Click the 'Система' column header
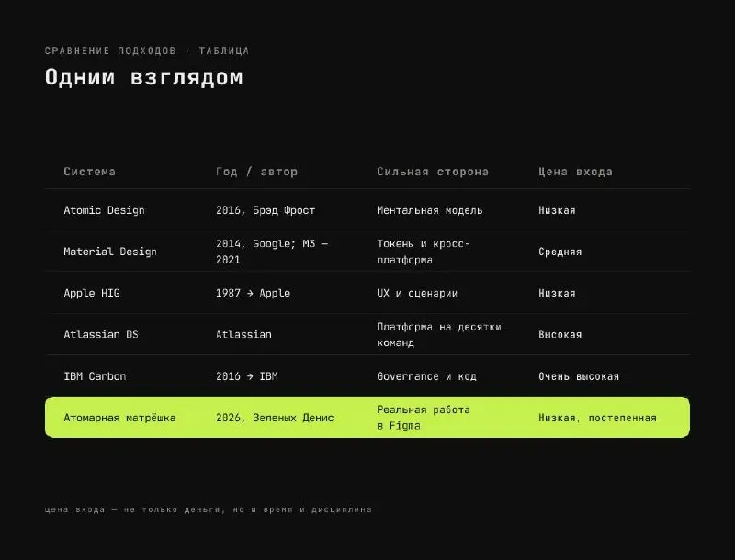This screenshot has width=735, height=560. 89,172
